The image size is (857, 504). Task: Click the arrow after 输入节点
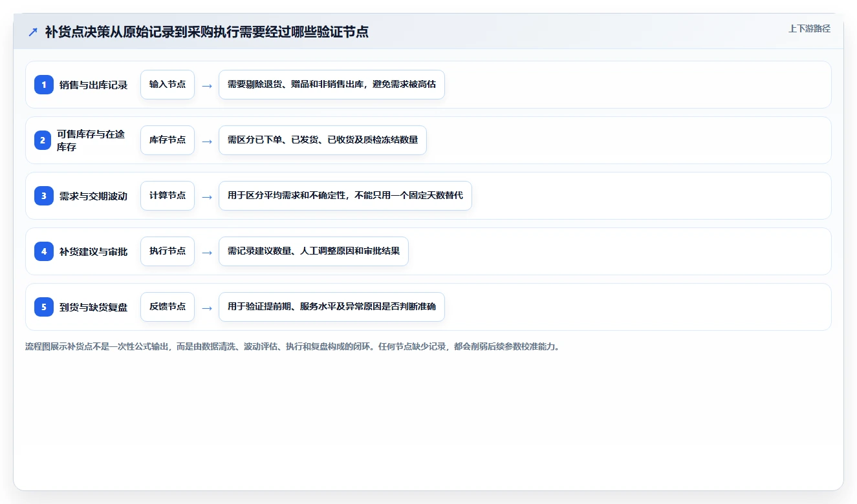tap(207, 85)
